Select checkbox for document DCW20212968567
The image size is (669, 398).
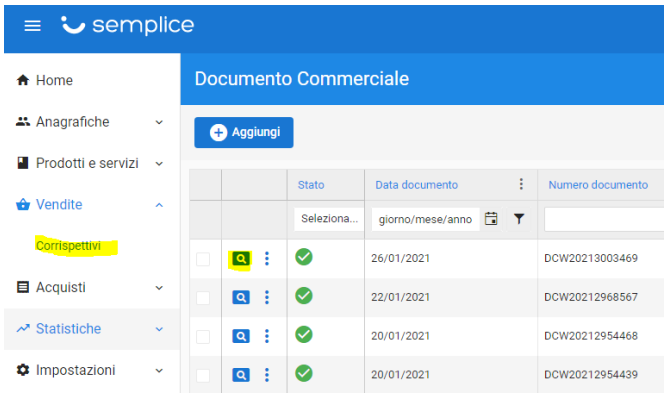point(203,298)
